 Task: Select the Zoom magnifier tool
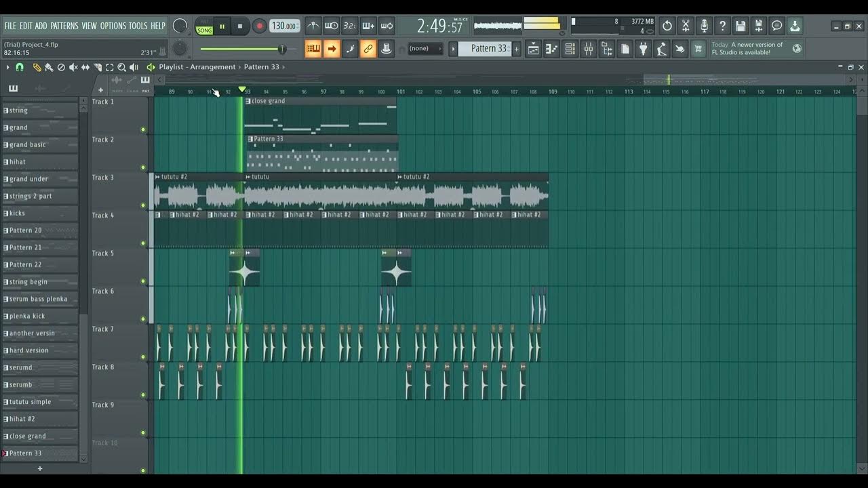[122, 67]
